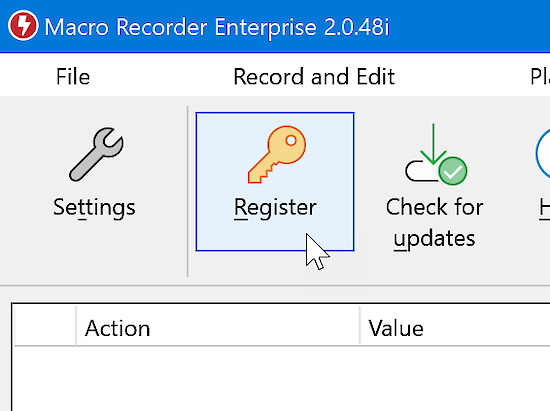The height and width of the screenshot is (411, 550).
Task: Click the empty macro action list area
Action: [x=282, y=379]
